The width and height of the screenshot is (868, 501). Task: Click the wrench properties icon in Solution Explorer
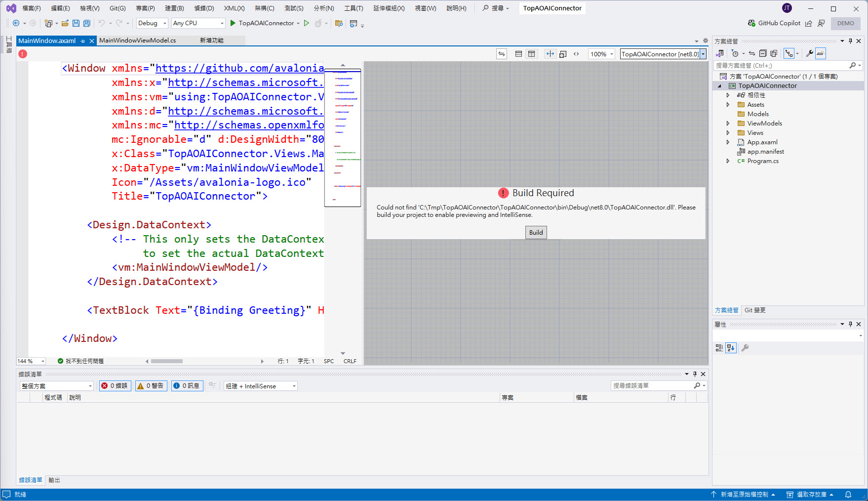coord(809,53)
